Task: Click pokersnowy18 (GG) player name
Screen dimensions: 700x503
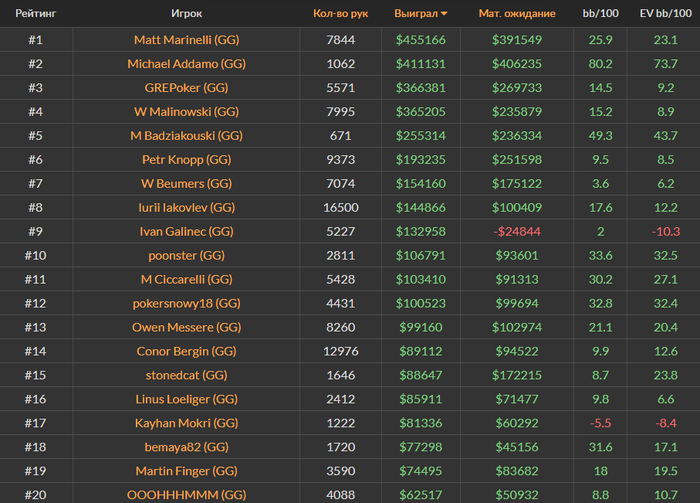Action: point(187,303)
